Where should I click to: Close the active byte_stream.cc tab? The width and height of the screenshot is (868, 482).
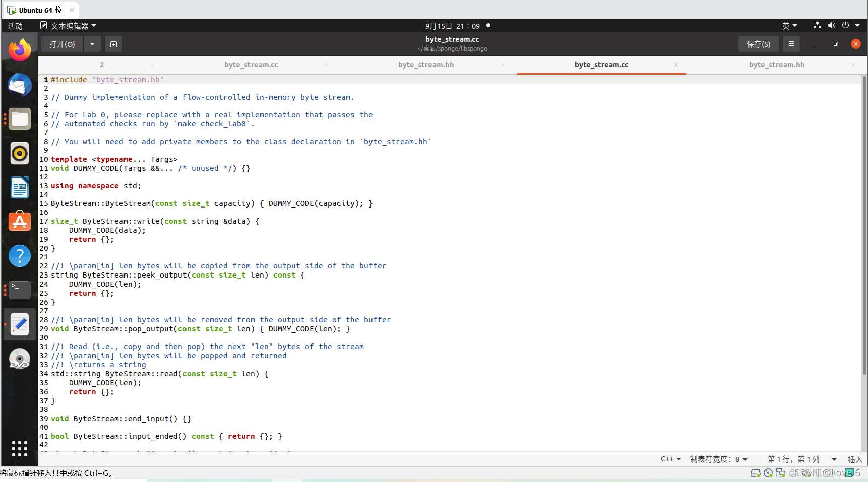[676, 65]
